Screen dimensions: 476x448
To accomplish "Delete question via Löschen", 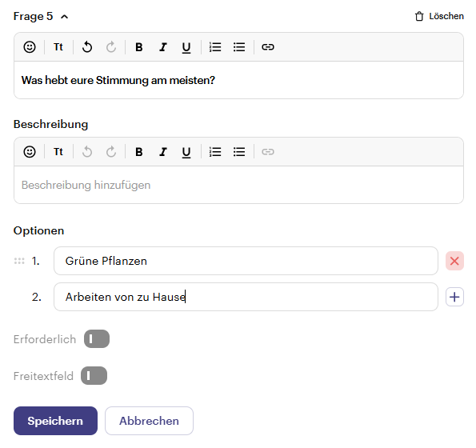I will point(439,16).
